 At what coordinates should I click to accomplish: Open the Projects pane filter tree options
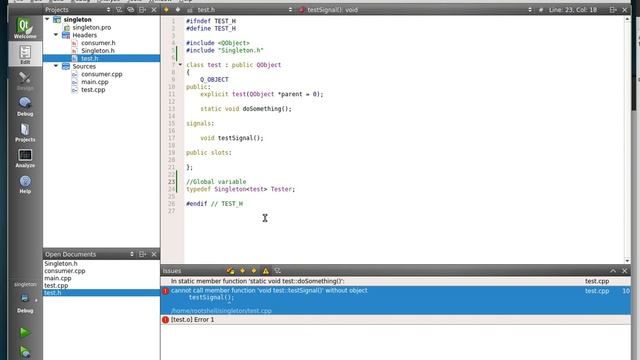(119, 9)
